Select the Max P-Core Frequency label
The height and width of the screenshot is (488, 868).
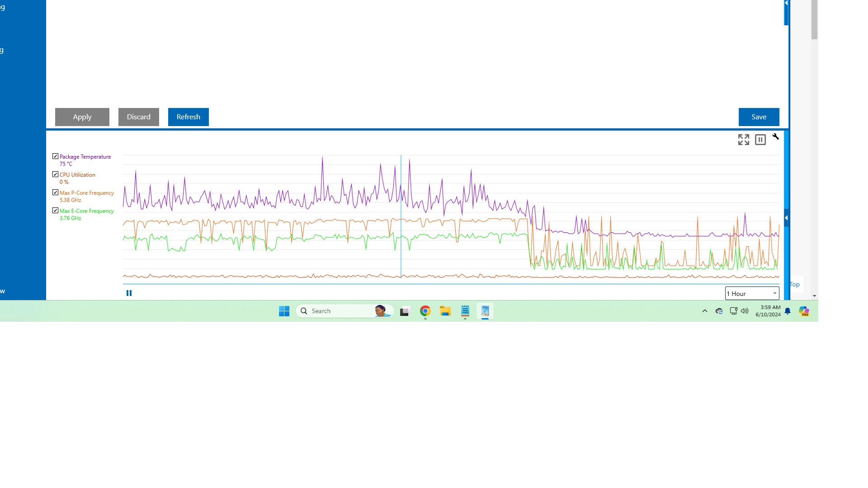coord(87,193)
